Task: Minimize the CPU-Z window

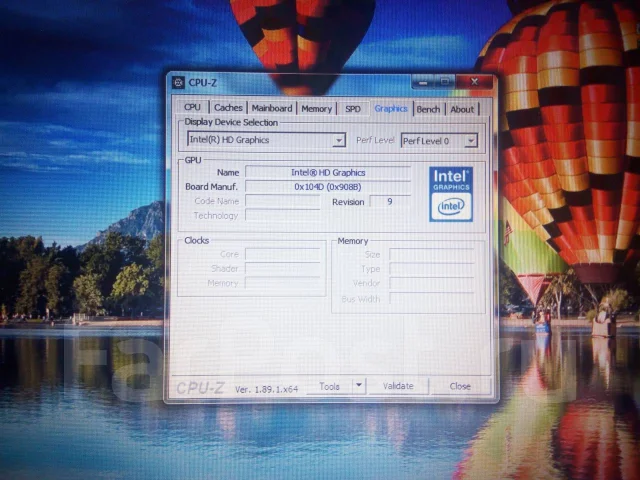Action: [423, 82]
